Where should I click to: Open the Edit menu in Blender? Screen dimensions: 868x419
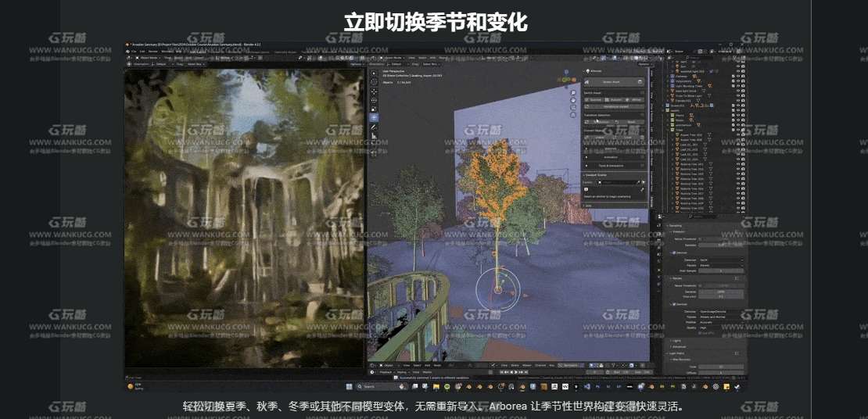(142, 52)
